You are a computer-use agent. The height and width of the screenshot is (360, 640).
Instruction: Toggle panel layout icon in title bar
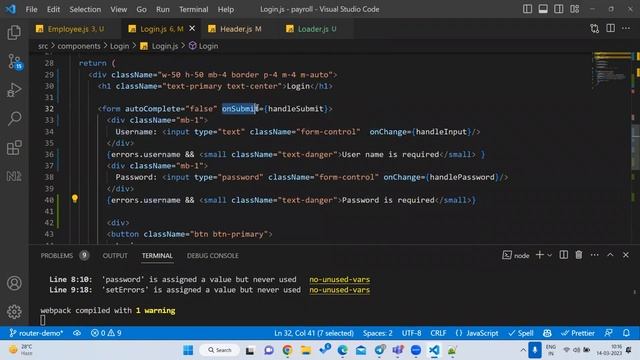[543, 9]
